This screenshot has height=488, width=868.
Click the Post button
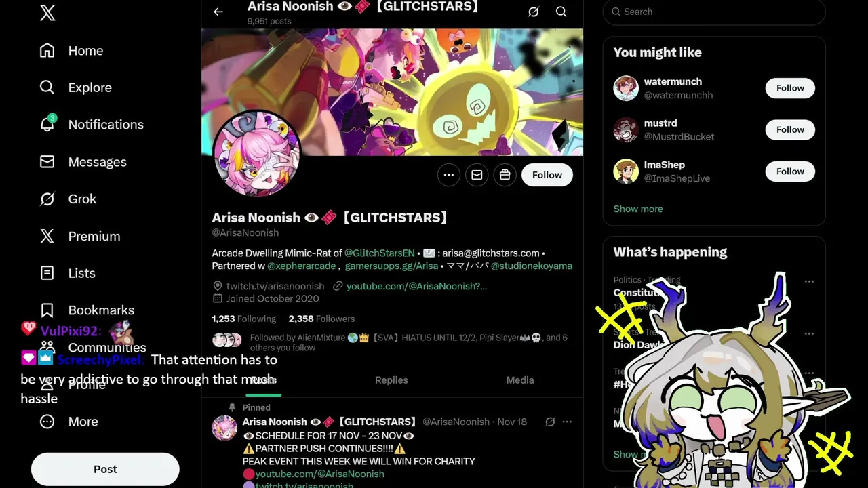[105, 469]
